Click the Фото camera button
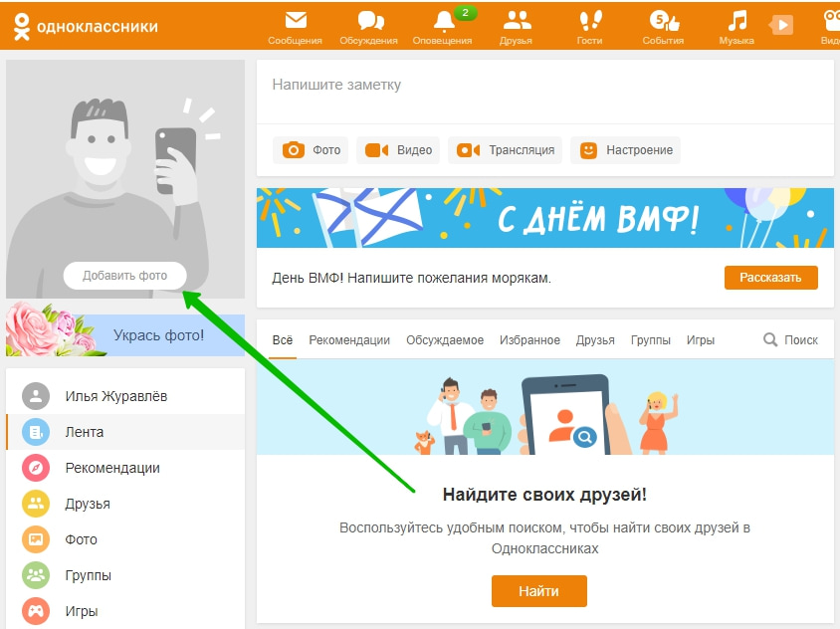Viewport: 840px width, 629px height. [311, 150]
